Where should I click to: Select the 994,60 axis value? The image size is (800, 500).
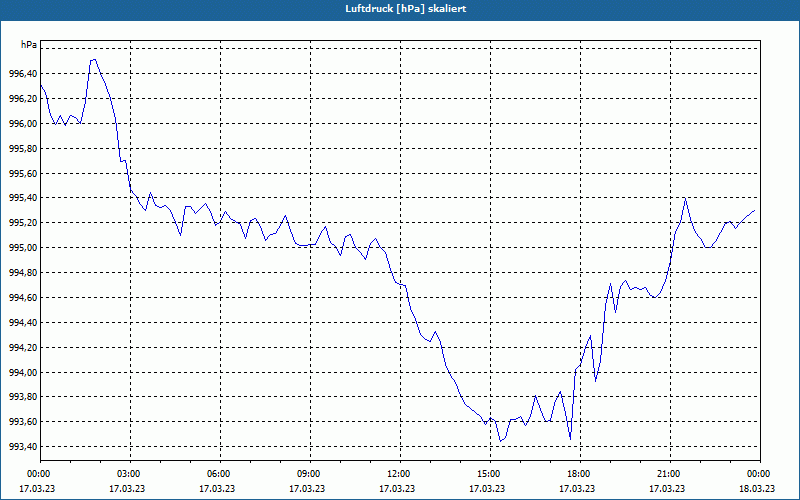coord(23,298)
